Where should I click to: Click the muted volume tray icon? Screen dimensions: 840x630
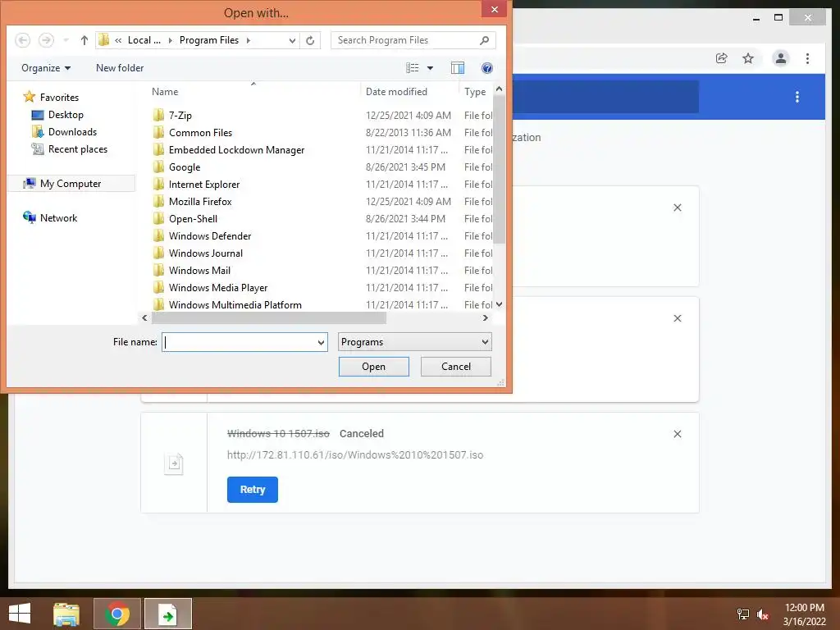click(763, 614)
